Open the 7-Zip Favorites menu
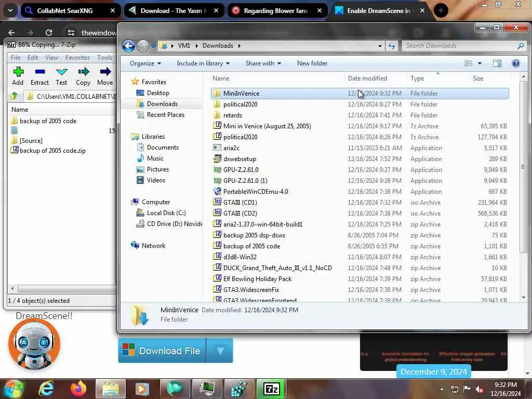Viewport: 532px width, 399px height. point(77,57)
